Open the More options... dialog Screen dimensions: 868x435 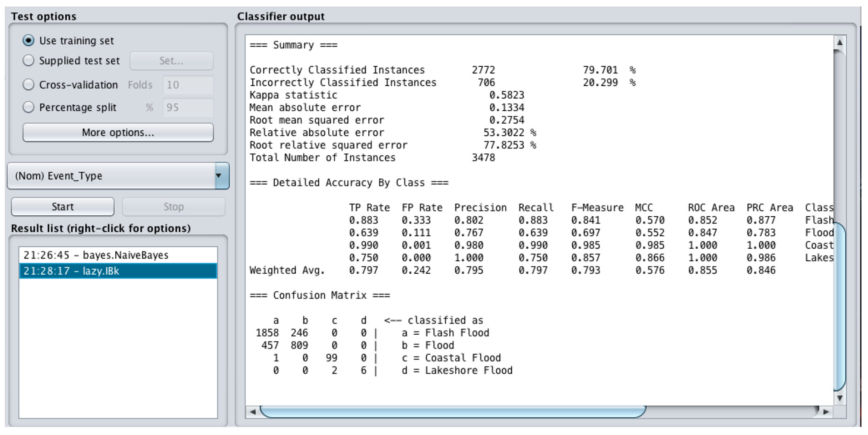point(118,132)
